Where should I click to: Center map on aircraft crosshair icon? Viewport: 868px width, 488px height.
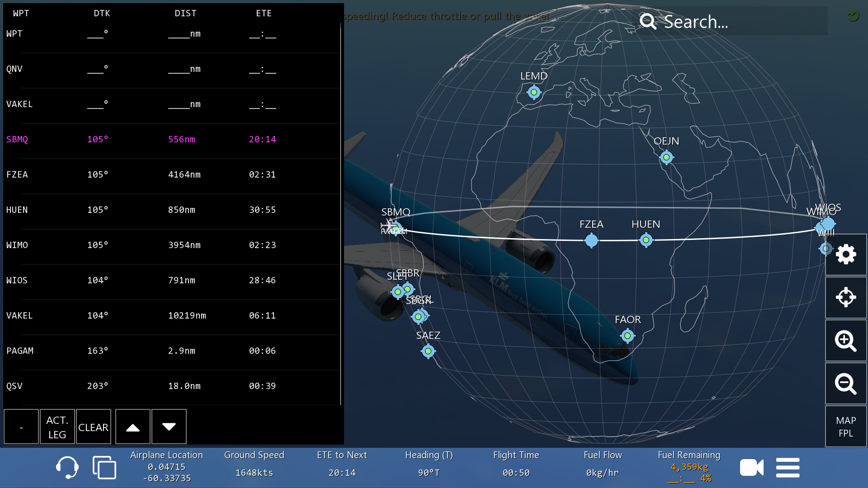tap(845, 297)
